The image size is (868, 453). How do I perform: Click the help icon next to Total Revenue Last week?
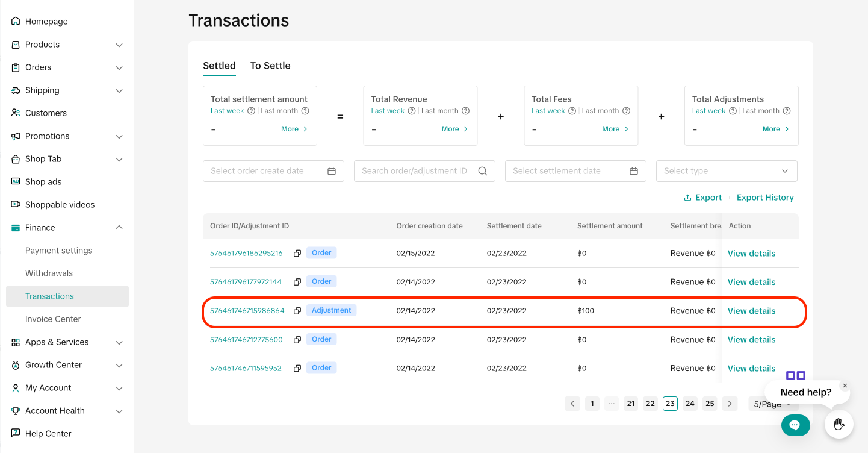[x=412, y=111]
